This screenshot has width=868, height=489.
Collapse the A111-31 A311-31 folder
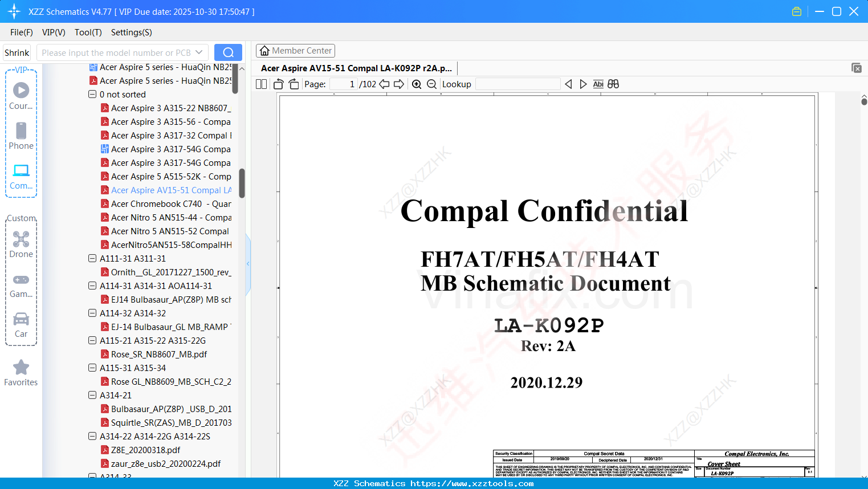[x=92, y=258]
